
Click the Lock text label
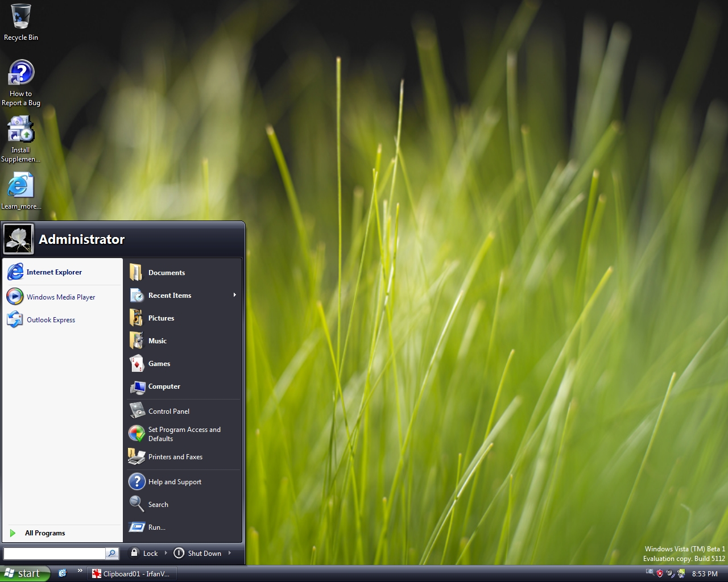(x=150, y=554)
